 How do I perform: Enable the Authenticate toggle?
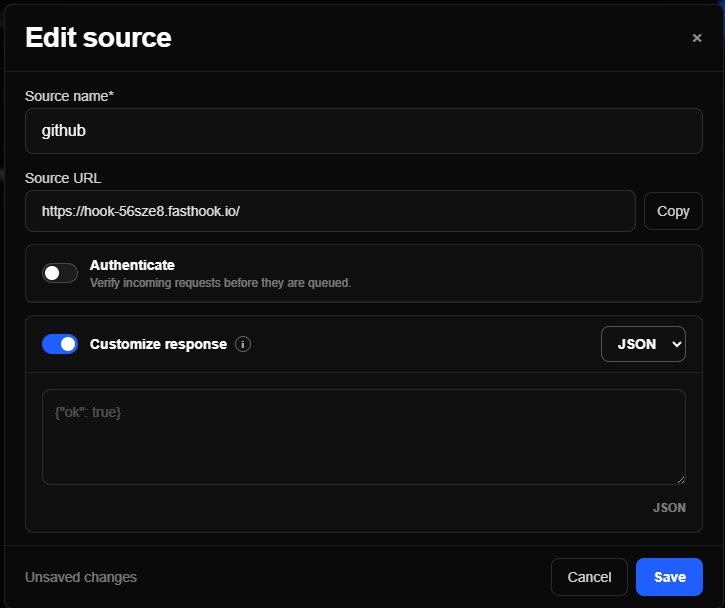click(x=60, y=273)
